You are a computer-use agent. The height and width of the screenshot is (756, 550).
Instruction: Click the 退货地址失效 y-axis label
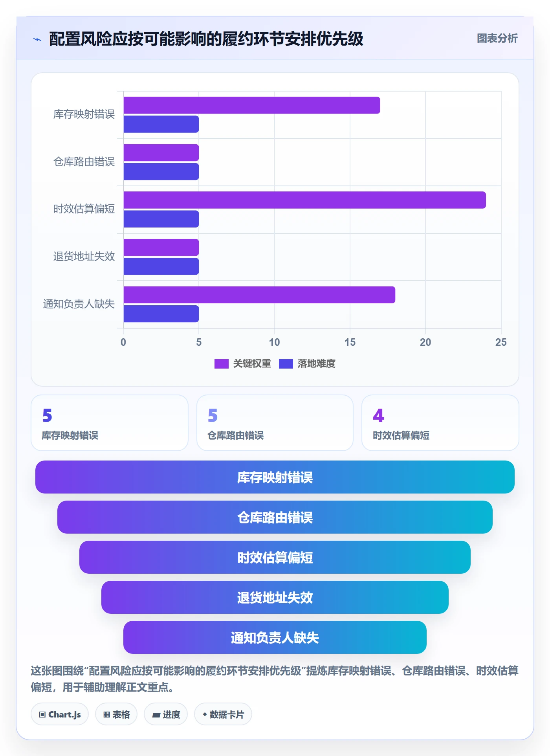tap(84, 257)
